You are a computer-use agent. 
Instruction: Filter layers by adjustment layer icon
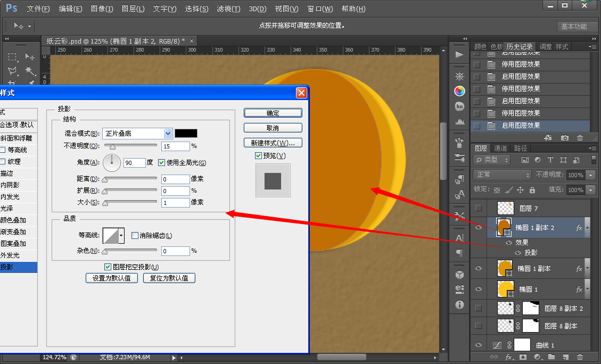coord(538,160)
